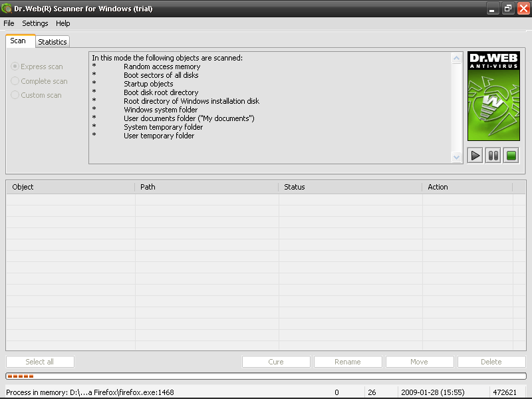Sort results by the Object column header
This screenshot has width=532, height=399.
[70, 187]
